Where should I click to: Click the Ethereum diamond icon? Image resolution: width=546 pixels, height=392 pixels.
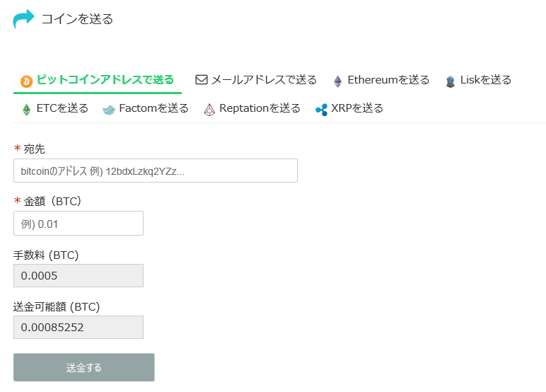click(338, 81)
